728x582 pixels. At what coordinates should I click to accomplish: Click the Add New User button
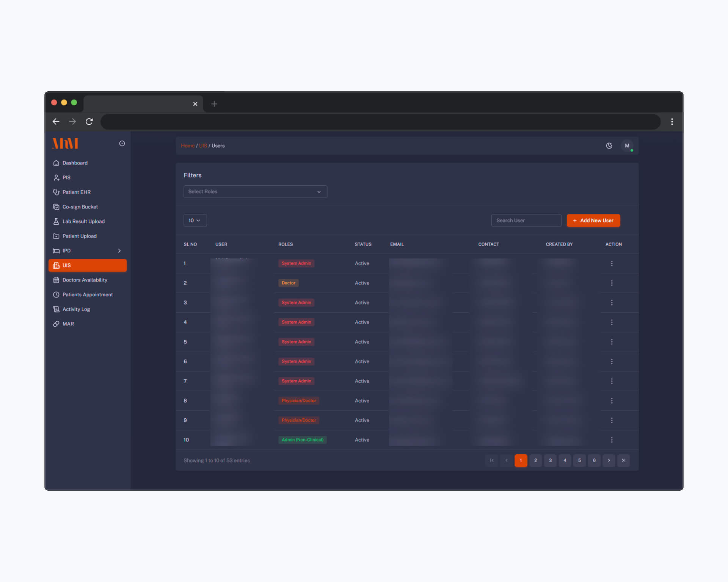pos(593,221)
